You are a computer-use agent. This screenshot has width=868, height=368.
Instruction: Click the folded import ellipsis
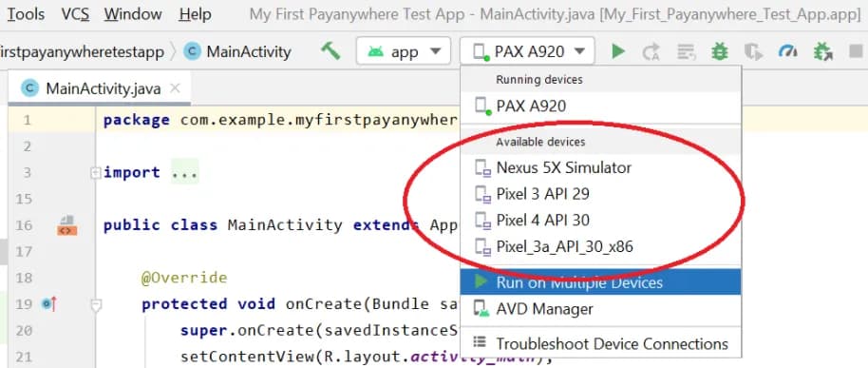coord(184,172)
